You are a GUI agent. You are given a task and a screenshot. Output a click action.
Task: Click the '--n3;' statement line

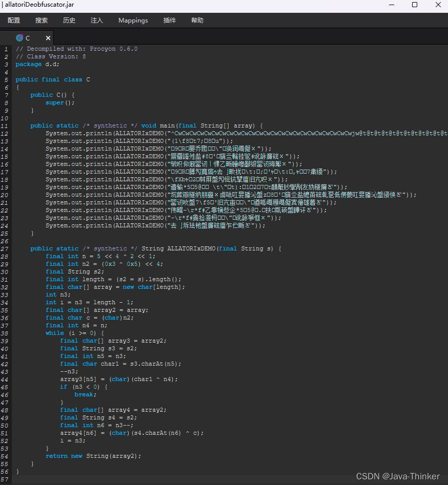(x=69, y=371)
